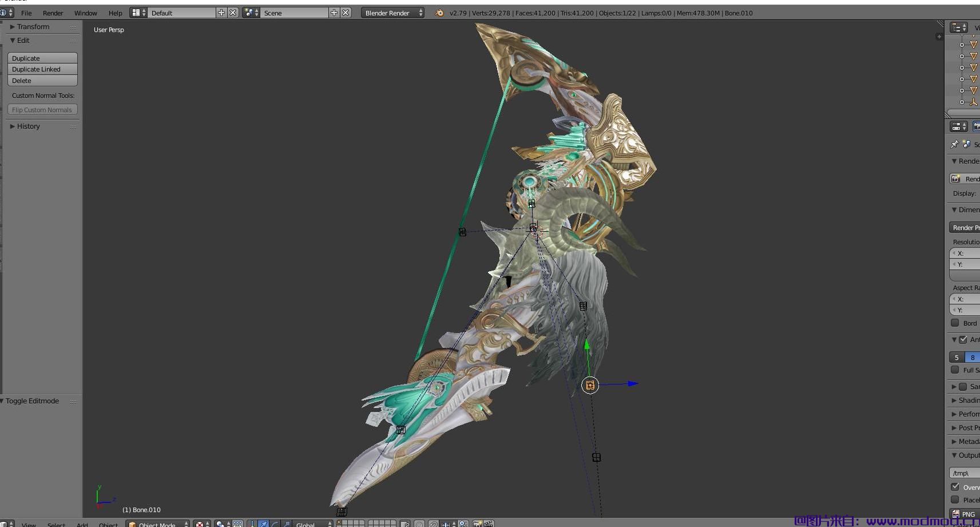Image resolution: width=980 pixels, height=527 pixels.
Task: Open the 3D View's Add menu
Action: pos(82,525)
